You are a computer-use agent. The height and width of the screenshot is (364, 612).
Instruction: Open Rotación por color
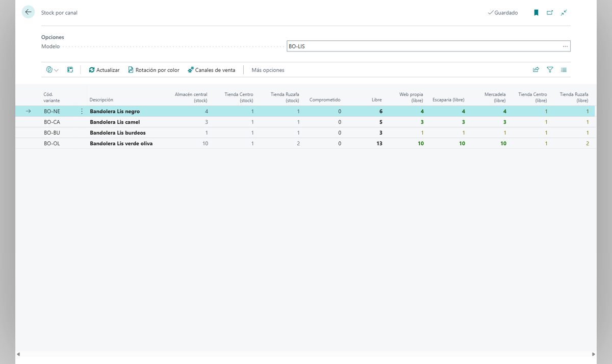(x=154, y=70)
